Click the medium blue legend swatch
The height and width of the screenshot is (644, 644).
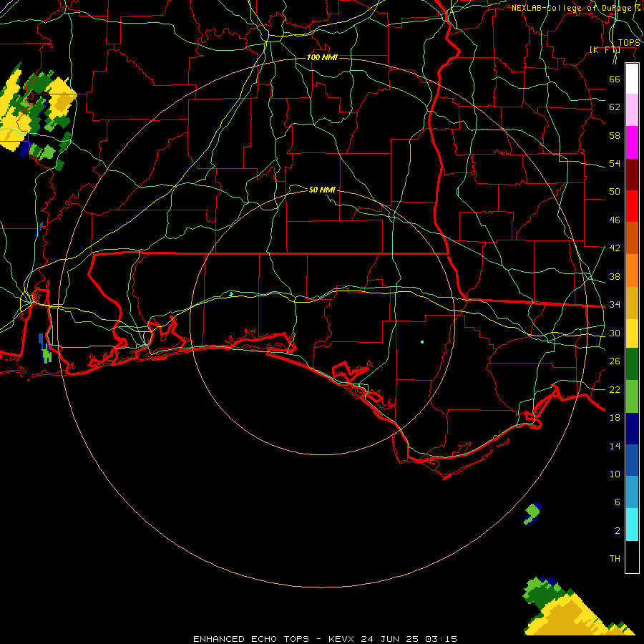[x=632, y=460]
